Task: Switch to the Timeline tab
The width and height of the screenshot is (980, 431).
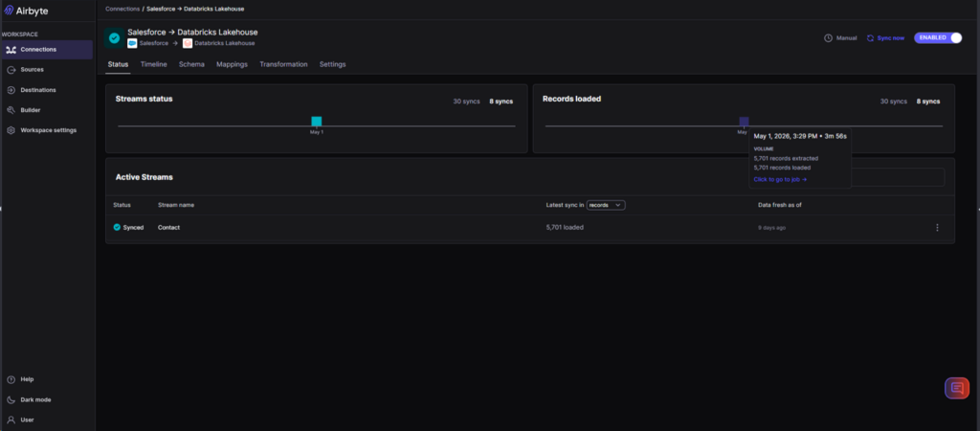Action: tap(154, 64)
